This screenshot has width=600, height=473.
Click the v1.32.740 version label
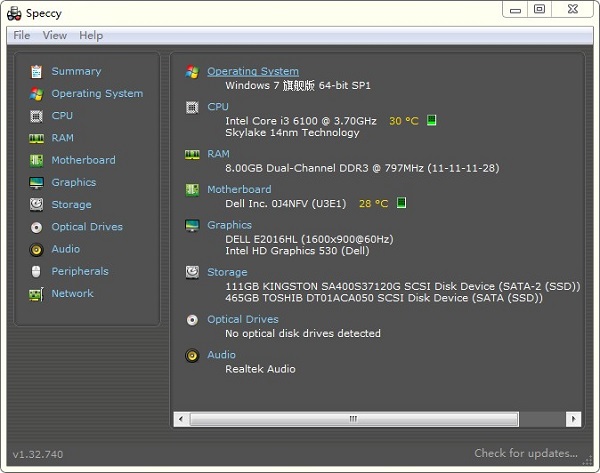point(38,454)
